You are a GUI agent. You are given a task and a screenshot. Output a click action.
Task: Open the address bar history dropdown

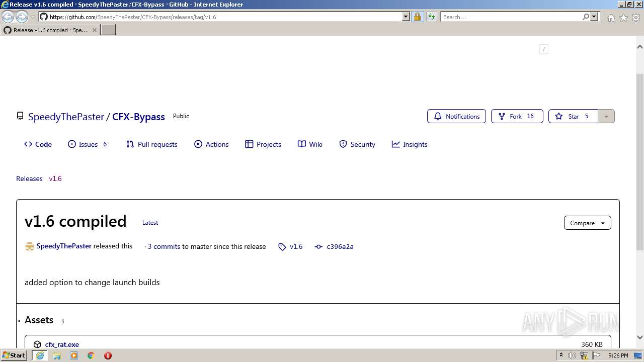[x=406, y=17]
